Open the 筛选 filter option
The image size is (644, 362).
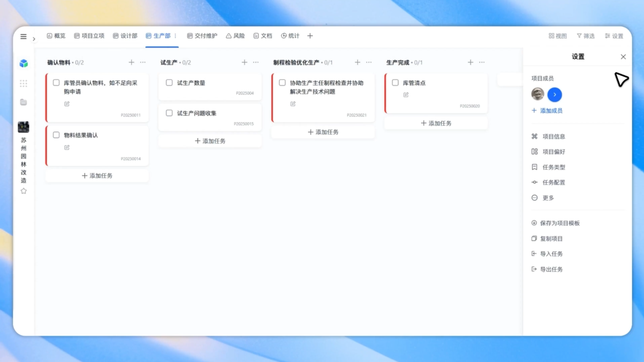(586, 36)
